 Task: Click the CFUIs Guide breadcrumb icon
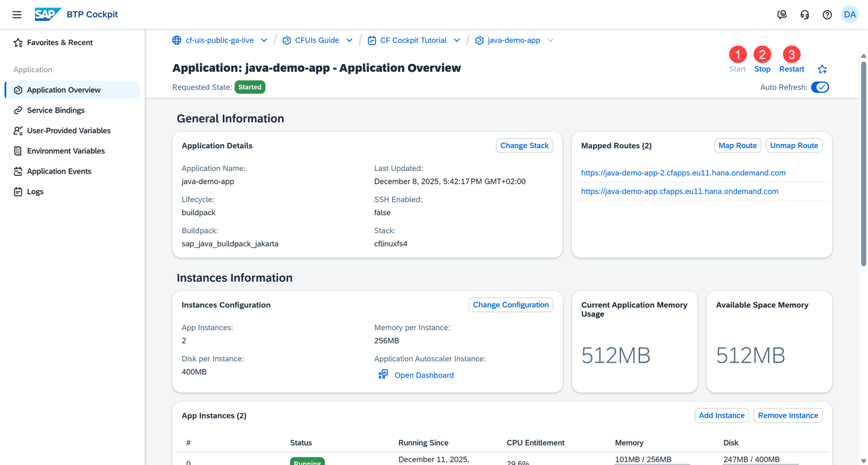pyautogui.click(x=287, y=40)
